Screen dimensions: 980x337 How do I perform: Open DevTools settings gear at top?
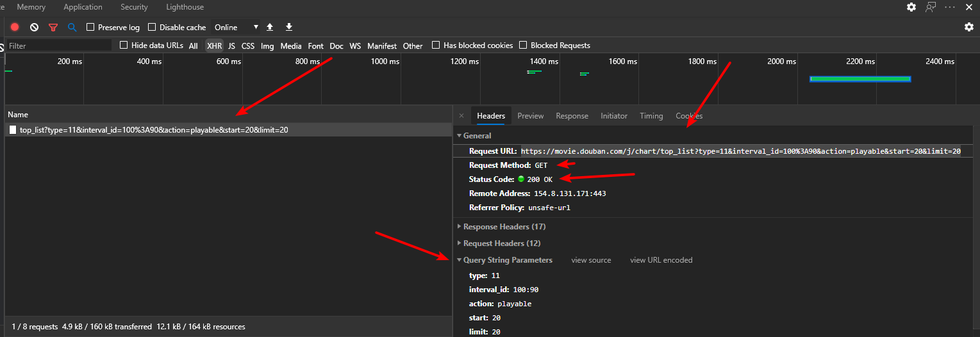911,7
